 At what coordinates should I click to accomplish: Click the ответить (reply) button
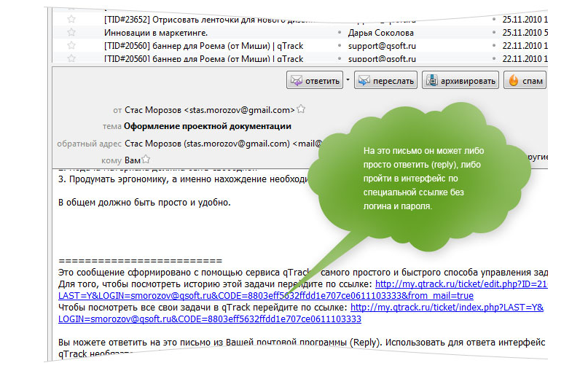(x=315, y=80)
